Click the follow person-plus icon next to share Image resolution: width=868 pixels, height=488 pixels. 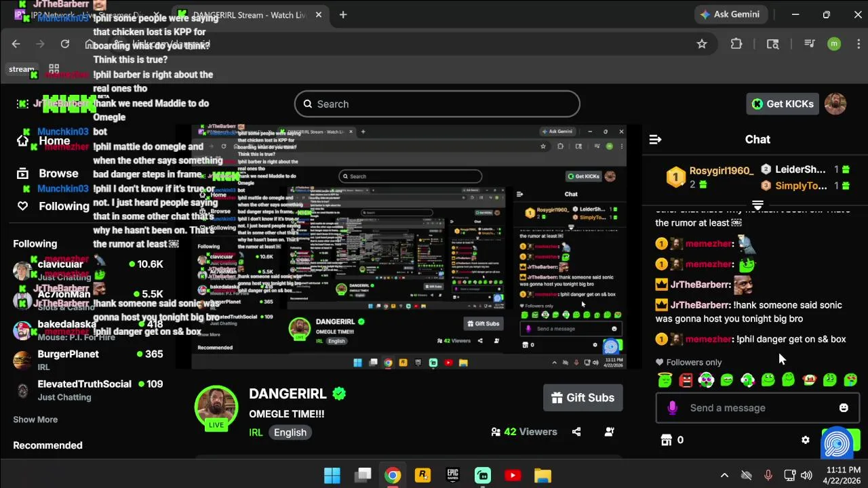(x=609, y=432)
